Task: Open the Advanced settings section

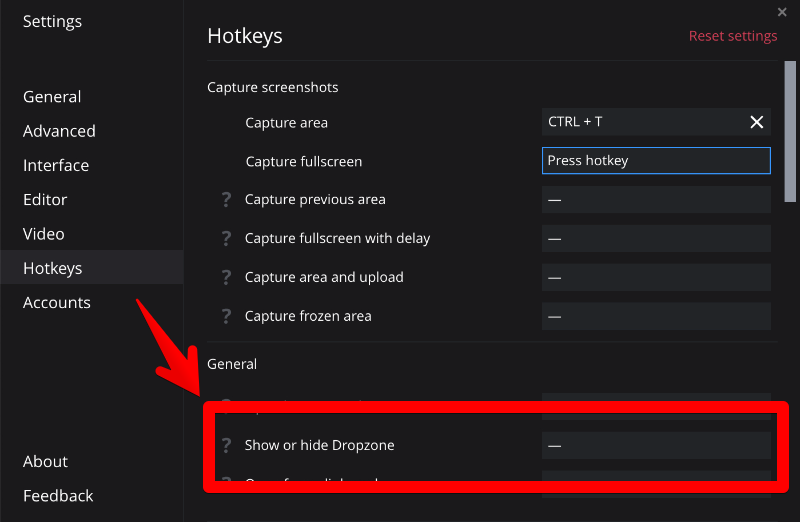Action: point(59,131)
